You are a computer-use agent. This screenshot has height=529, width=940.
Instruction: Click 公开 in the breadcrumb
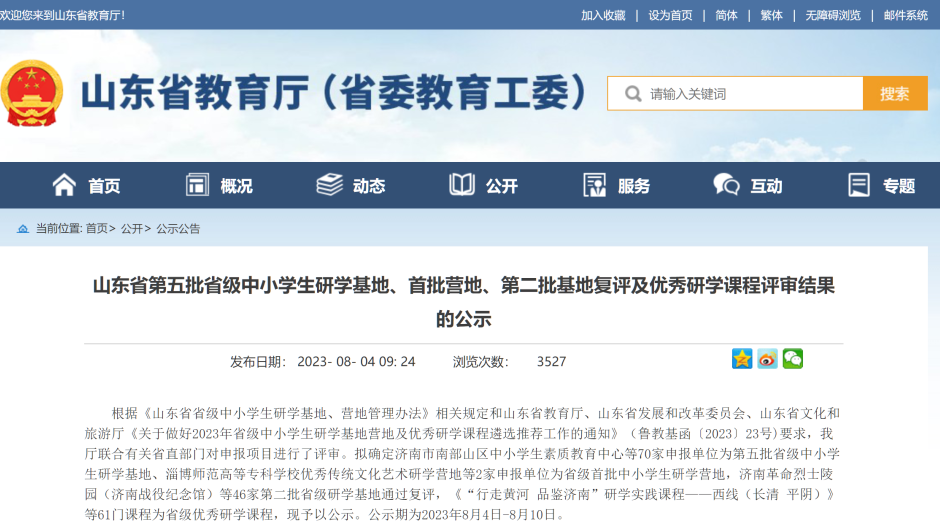pyautogui.click(x=132, y=229)
